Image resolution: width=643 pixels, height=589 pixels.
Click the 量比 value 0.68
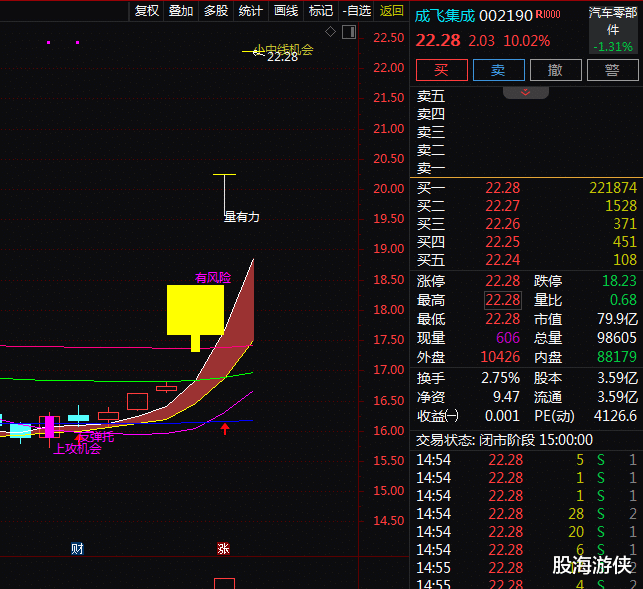[x=623, y=300]
